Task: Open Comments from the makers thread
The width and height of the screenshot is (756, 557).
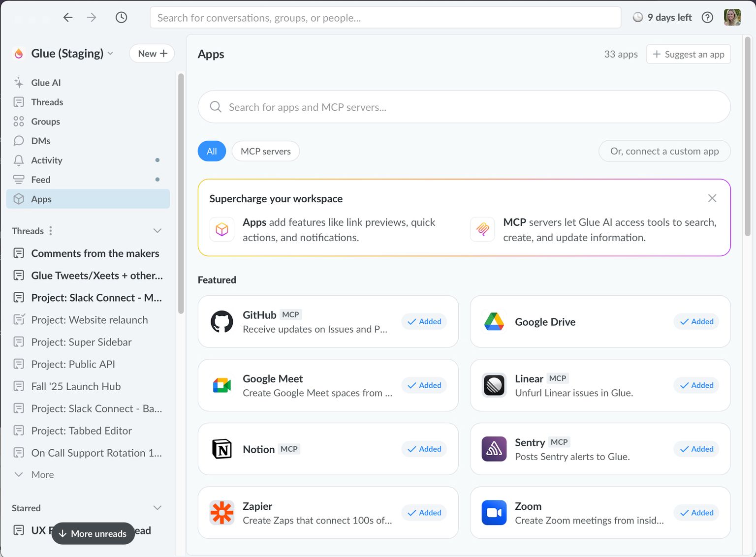Action: [x=88, y=253]
